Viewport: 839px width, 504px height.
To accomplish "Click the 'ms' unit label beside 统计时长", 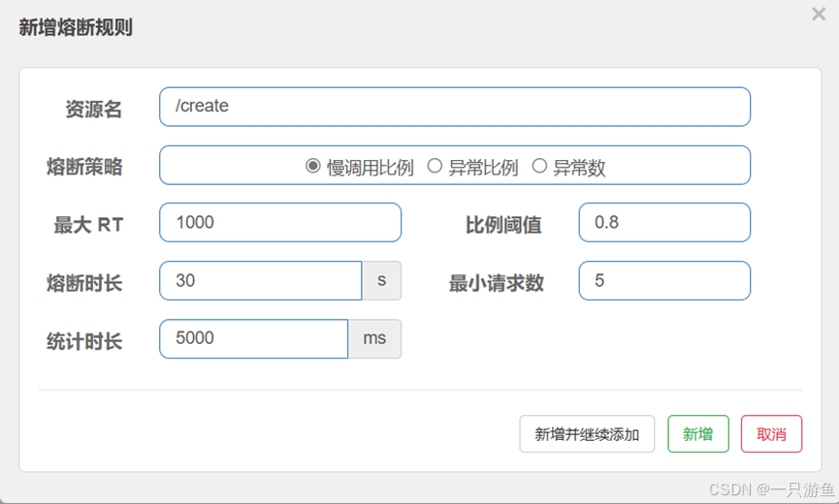I will [374, 339].
